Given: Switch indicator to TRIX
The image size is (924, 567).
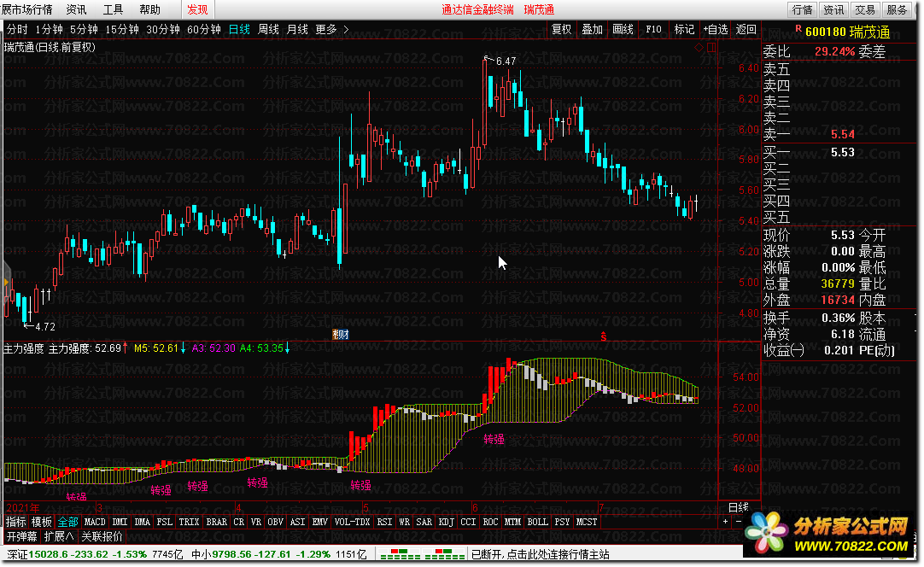Looking at the screenshot, I should 190,522.
